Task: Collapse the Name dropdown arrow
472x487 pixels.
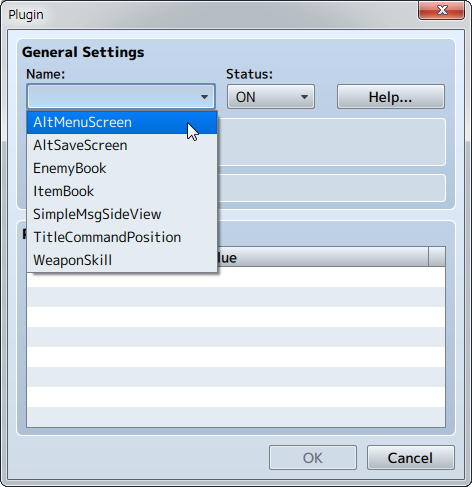Action: pos(204,97)
